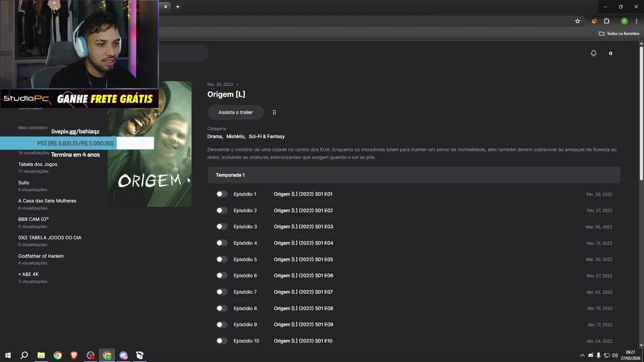Screen dimensions: 644x362
Task: Open the Windows Start menu
Action: [8, 355]
